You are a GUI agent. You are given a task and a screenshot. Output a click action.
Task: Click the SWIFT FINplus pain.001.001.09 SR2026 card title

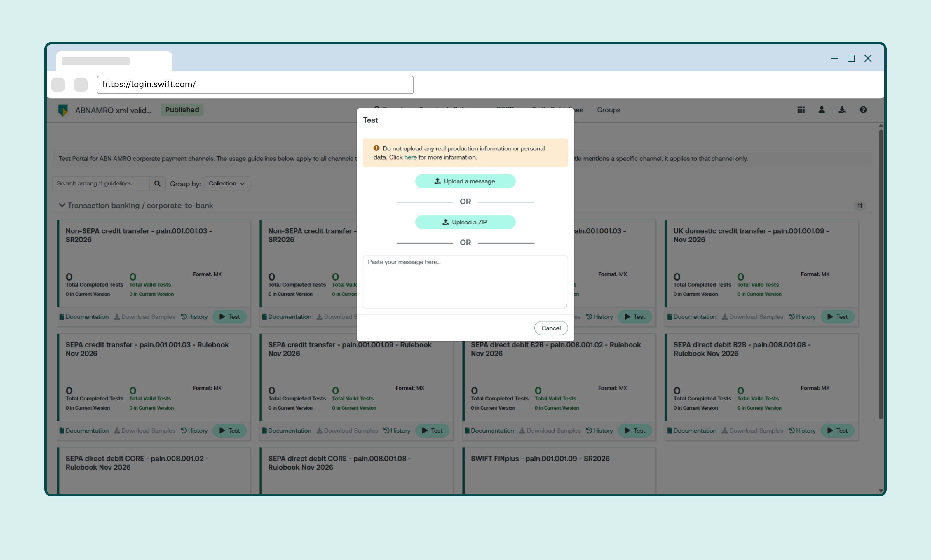click(x=540, y=459)
